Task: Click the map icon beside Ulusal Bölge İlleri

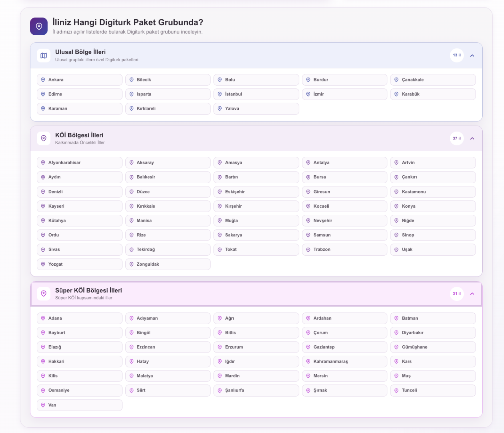Action: click(44, 55)
